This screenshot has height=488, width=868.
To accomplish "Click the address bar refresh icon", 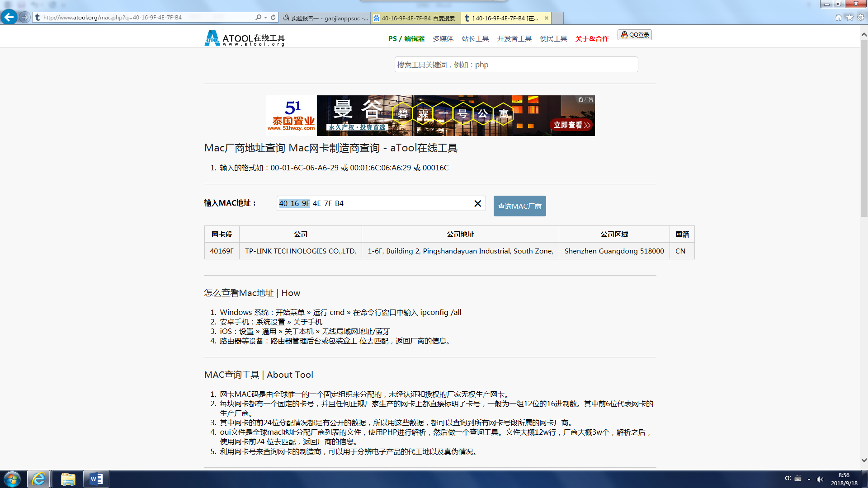I will tap(273, 17).
